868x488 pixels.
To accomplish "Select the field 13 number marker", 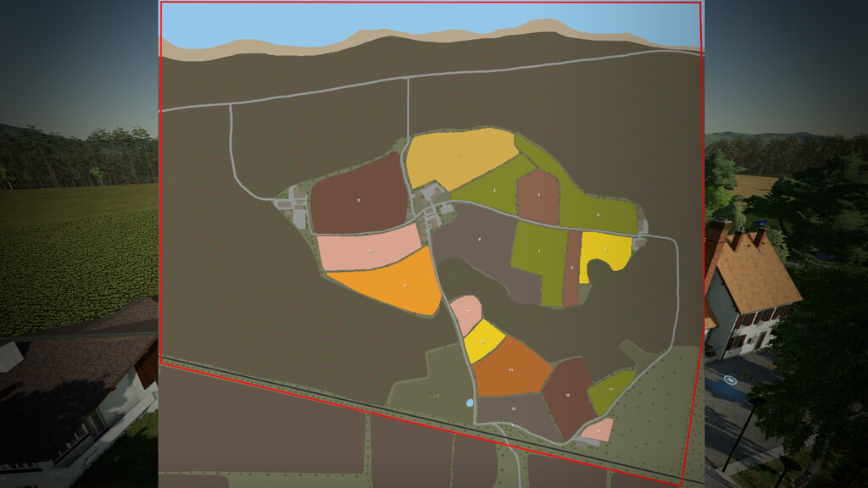I will point(482,341).
